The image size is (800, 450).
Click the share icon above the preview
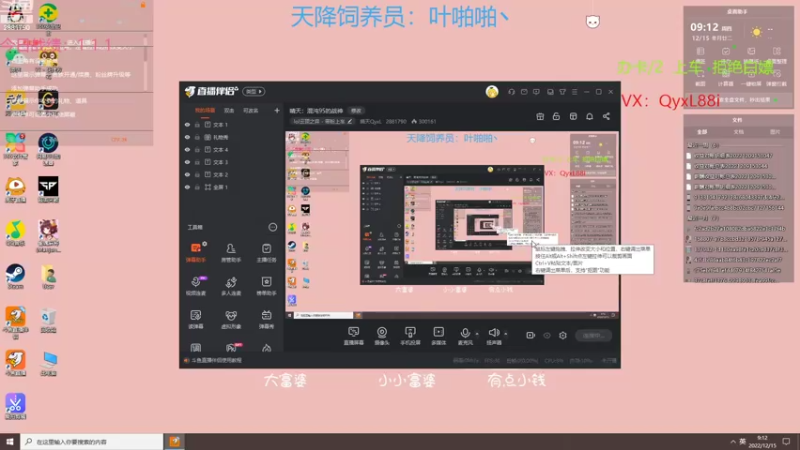(x=606, y=116)
